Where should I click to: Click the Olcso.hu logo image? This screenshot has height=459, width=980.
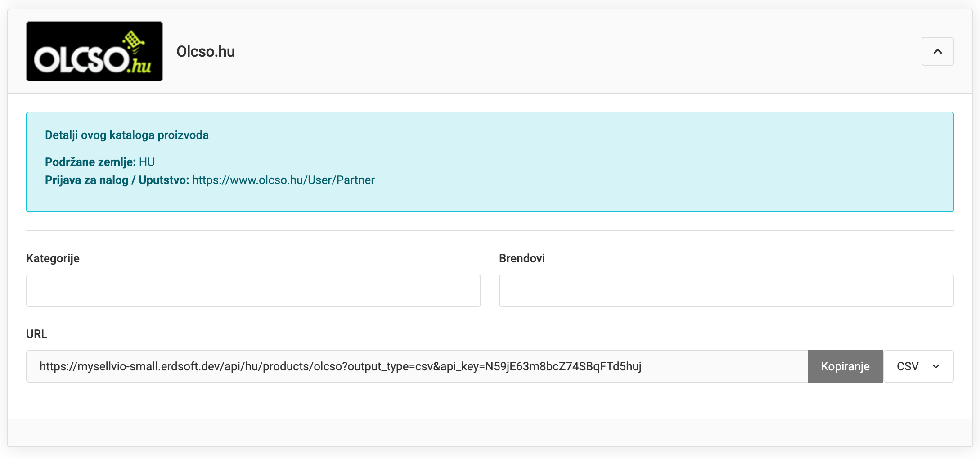[94, 51]
